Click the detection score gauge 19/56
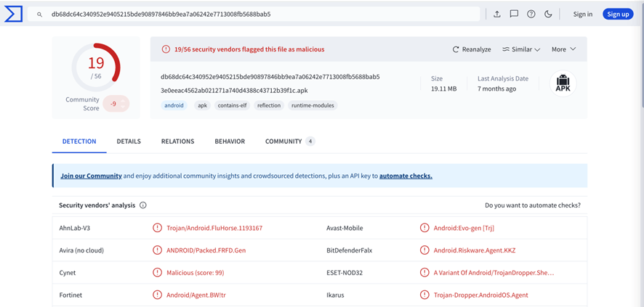The height and width of the screenshot is (307, 644). tap(96, 67)
